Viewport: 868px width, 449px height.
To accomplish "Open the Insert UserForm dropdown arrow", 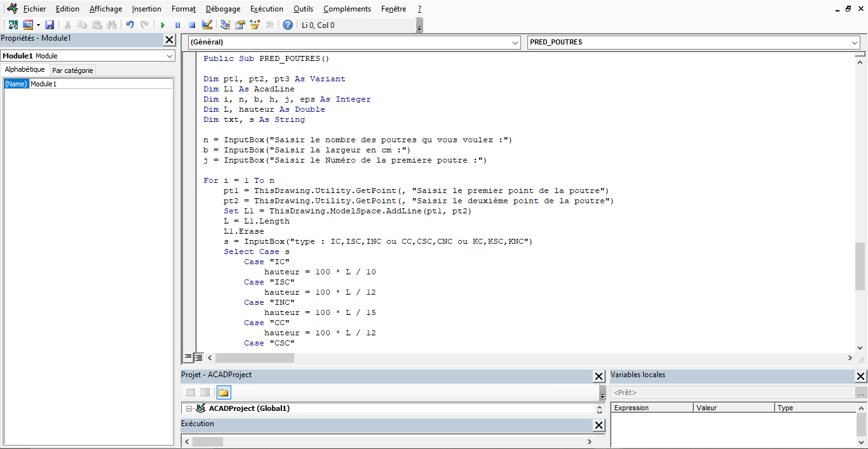I will pos(38,25).
